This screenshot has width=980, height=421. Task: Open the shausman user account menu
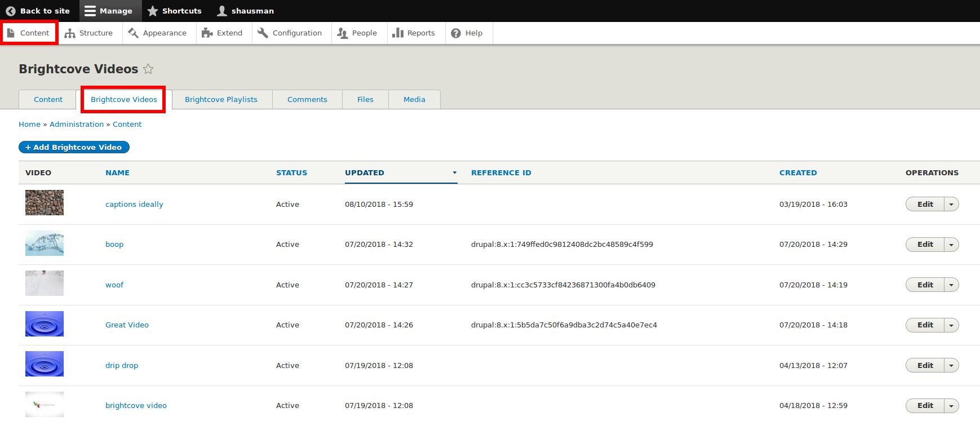tap(246, 11)
